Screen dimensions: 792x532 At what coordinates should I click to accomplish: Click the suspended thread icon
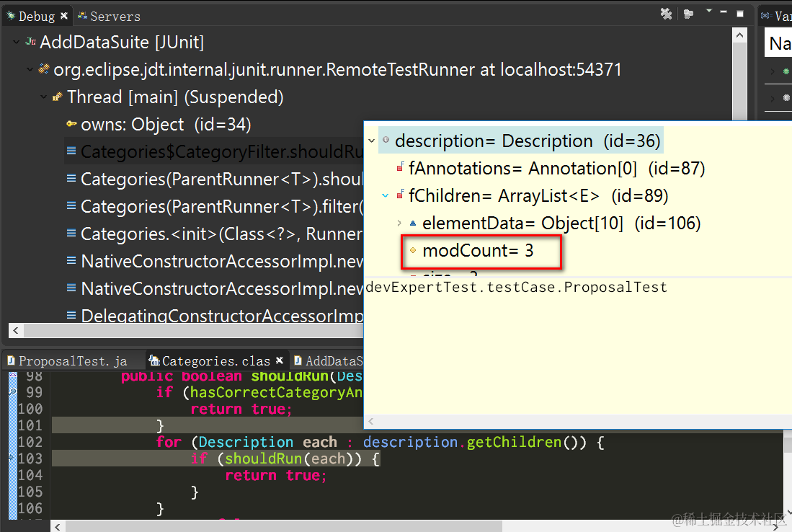pyautogui.click(x=57, y=96)
